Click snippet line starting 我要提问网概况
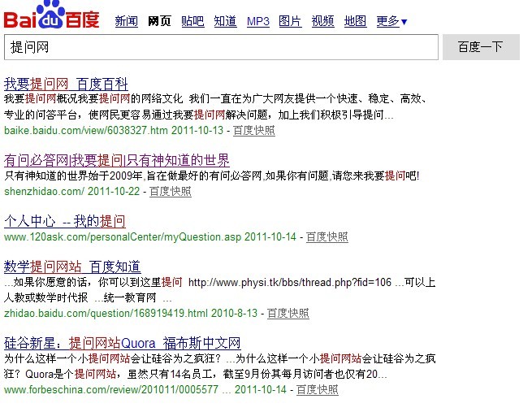 click(x=215, y=99)
